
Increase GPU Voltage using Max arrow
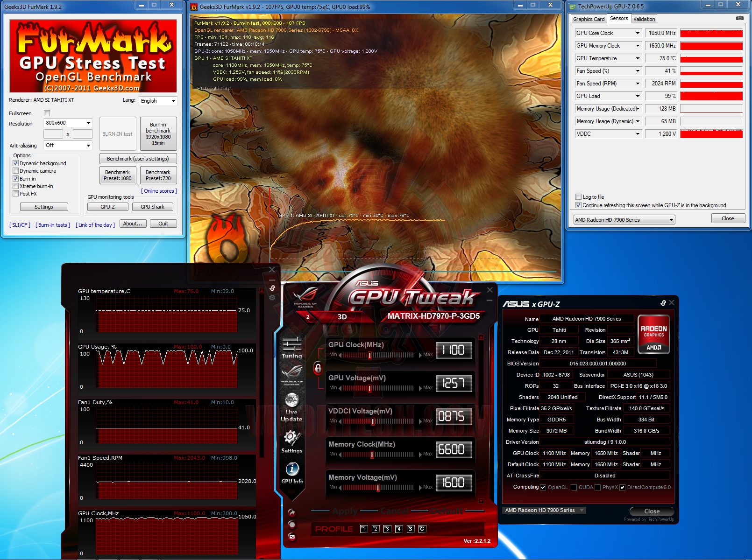click(x=420, y=388)
